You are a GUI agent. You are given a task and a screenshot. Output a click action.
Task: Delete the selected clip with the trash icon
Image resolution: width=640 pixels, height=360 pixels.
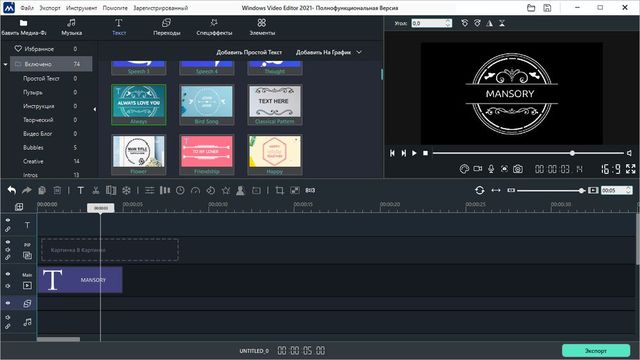coord(57,190)
